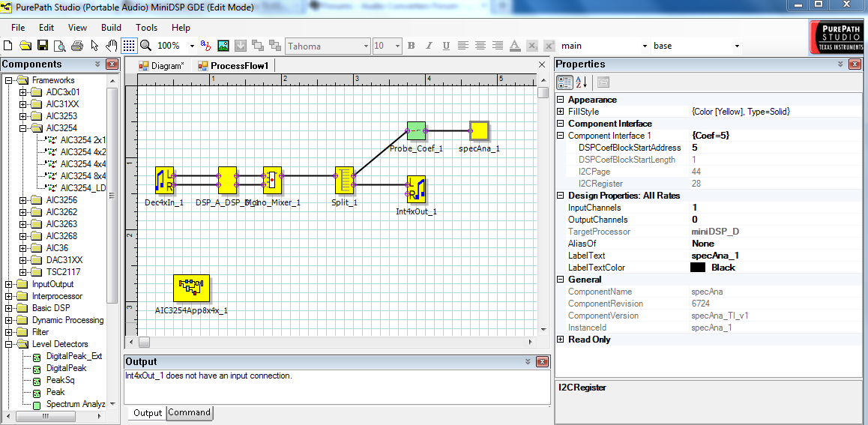Open the 100% zoom level dropdown
The image size is (868, 425).
pos(192,46)
